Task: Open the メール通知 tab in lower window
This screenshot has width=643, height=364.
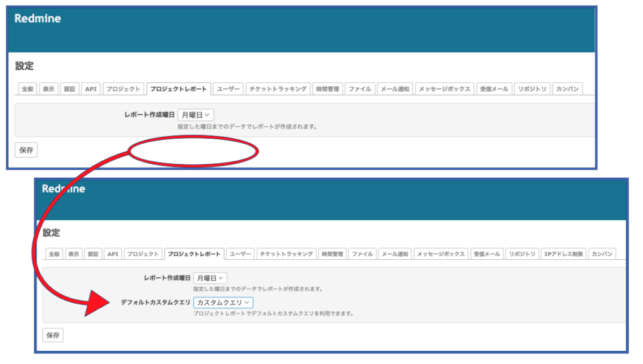Action: (x=395, y=254)
